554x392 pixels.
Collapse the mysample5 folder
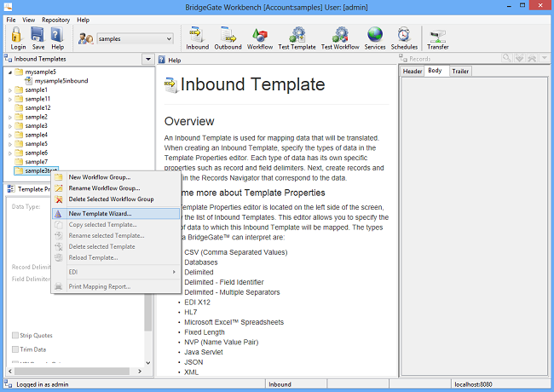[x=10, y=72]
